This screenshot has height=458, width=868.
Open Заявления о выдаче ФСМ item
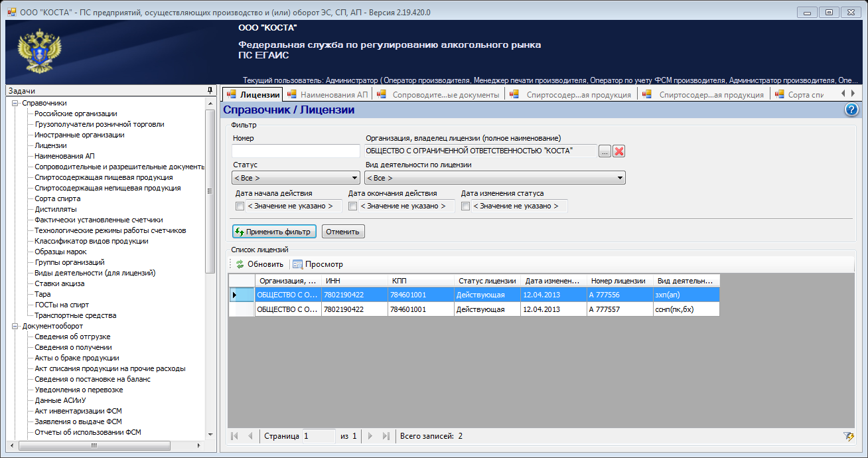click(78, 421)
